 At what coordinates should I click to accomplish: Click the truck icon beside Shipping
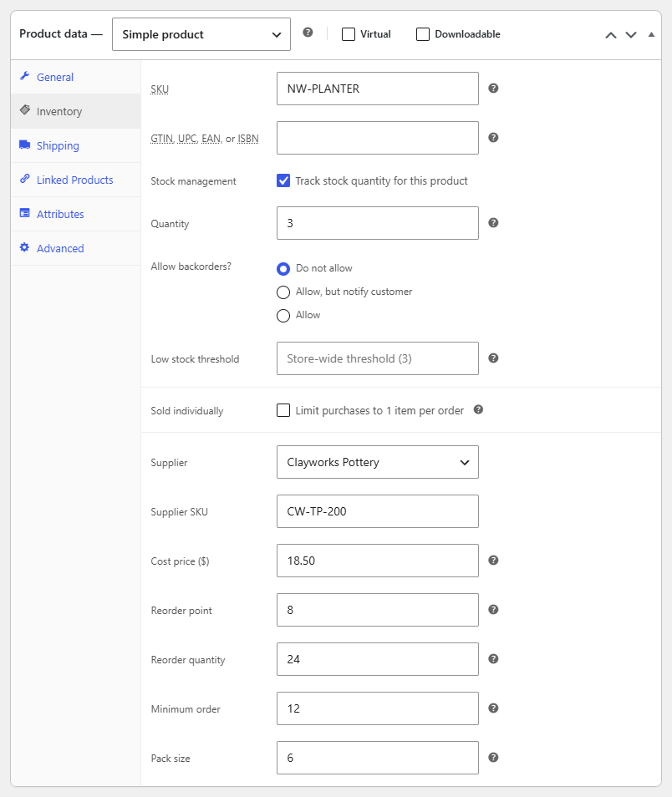click(24, 145)
